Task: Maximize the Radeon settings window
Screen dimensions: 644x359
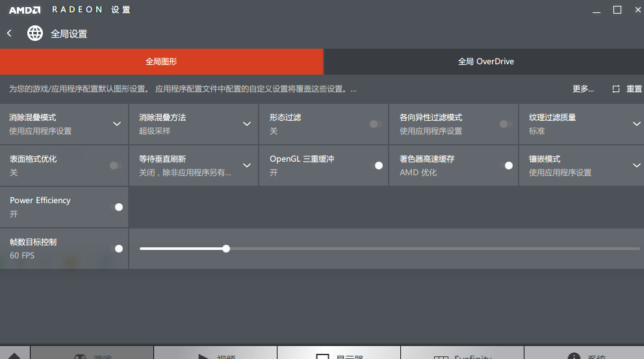Action: 617,10
